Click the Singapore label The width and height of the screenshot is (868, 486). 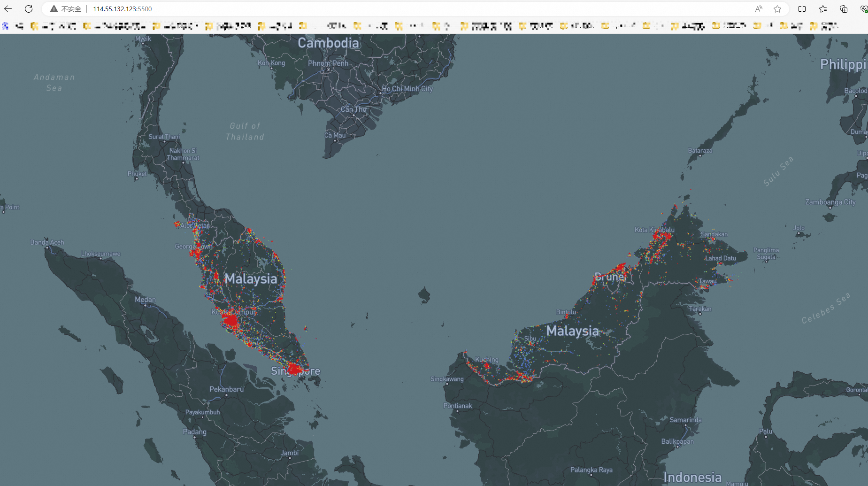[295, 371]
